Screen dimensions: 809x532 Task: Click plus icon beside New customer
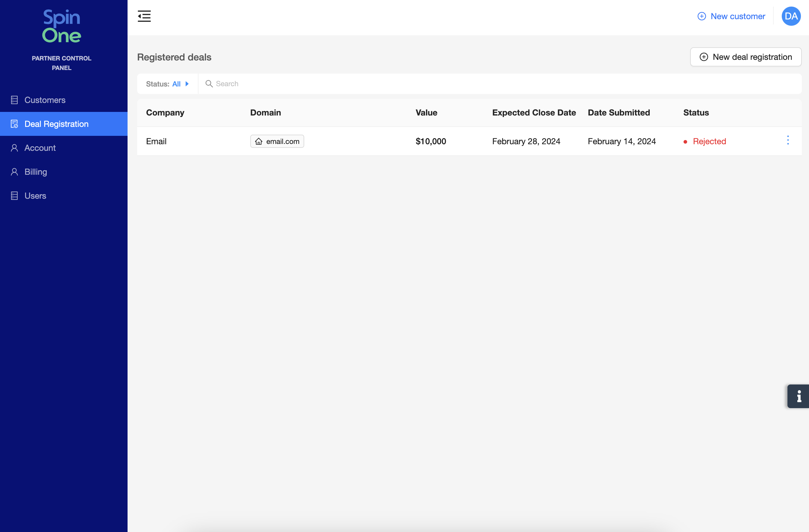tap(701, 16)
